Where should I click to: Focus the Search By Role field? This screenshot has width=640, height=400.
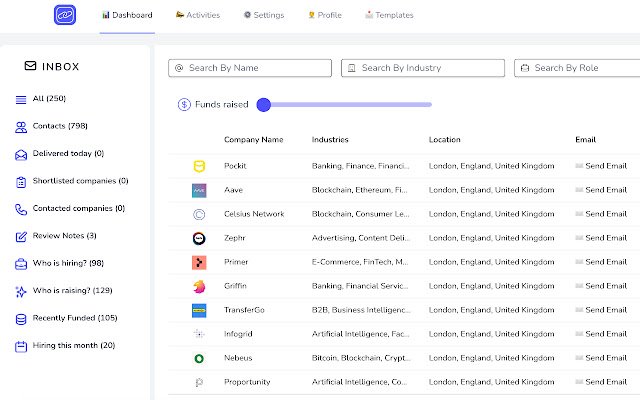[577, 68]
